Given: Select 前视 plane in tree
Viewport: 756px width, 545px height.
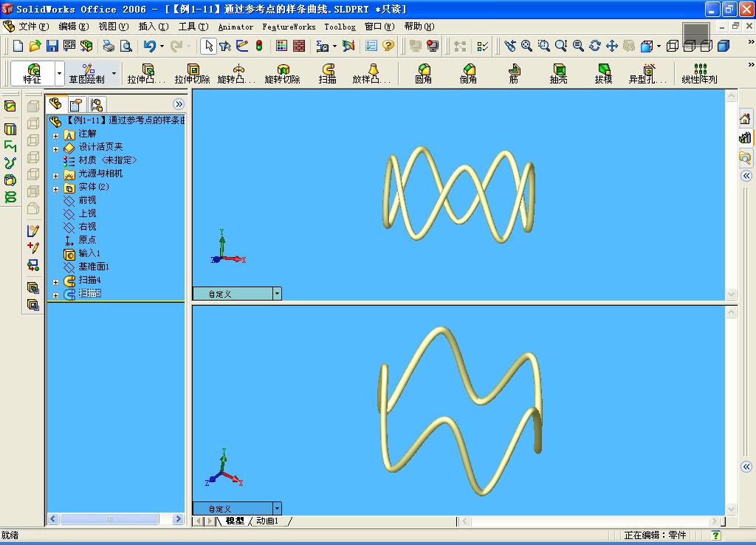Looking at the screenshot, I should (87, 199).
